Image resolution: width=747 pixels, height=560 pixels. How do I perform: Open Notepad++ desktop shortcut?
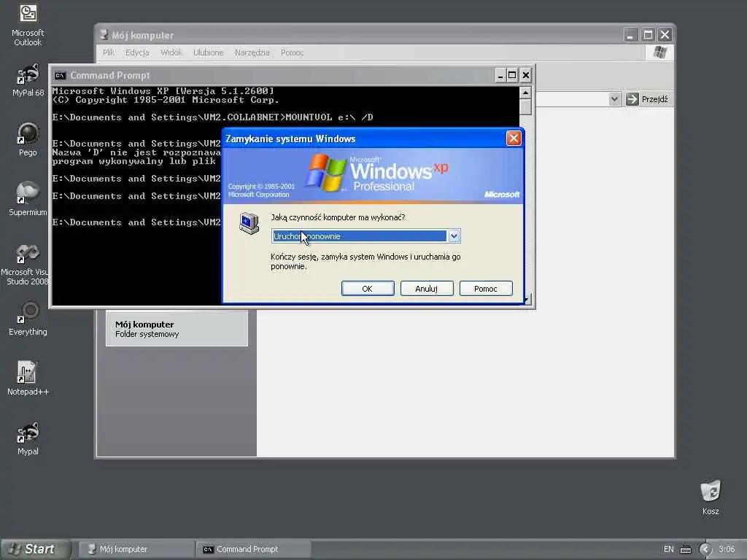click(x=28, y=378)
